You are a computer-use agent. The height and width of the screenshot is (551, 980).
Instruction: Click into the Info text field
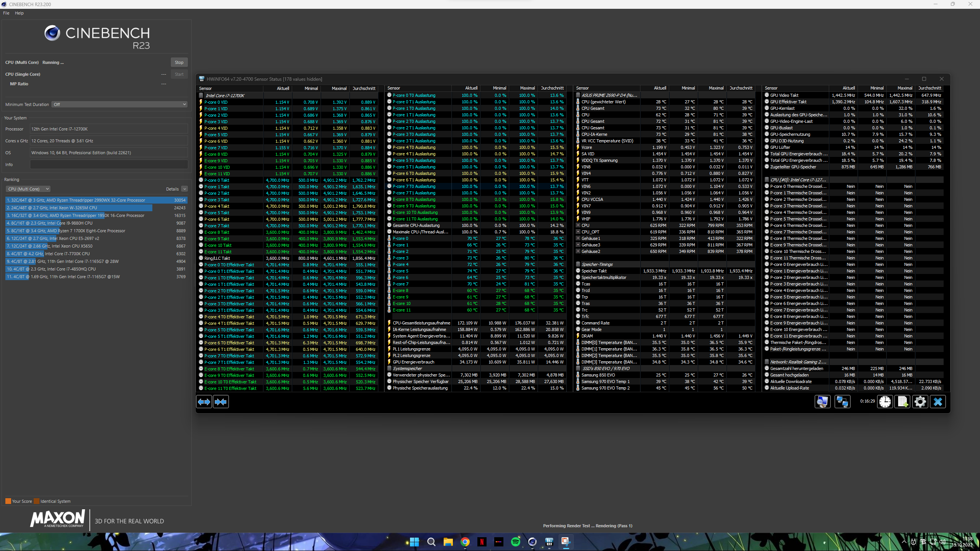[109, 165]
